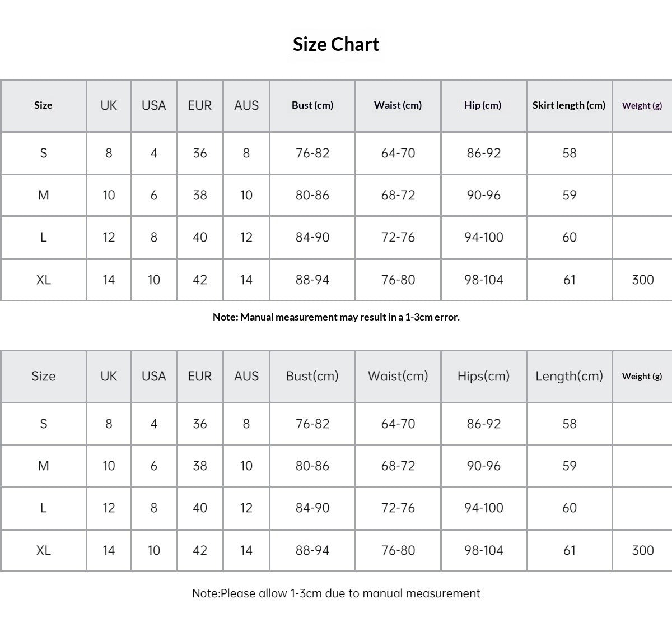Select the Waist (cm) header in top table
This screenshot has width=672, height=622.
click(x=398, y=105)
